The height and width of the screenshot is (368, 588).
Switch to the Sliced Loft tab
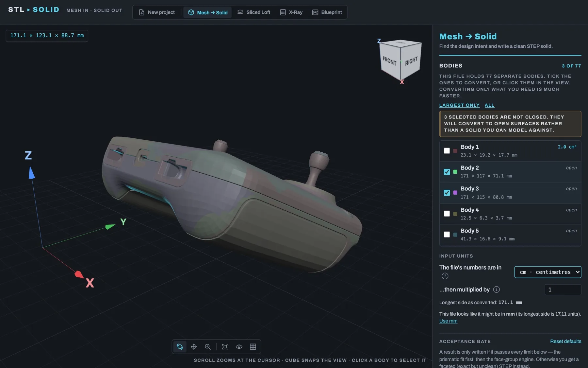tap(254, 12)
